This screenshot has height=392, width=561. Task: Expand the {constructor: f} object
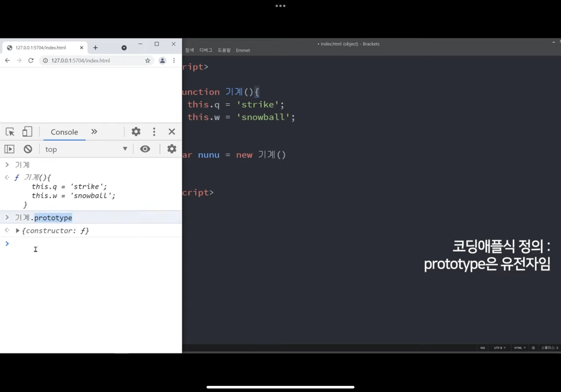18,231
